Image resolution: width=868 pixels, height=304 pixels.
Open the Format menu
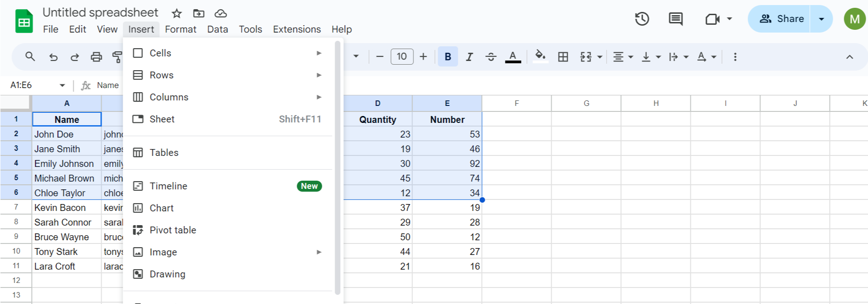180,29
